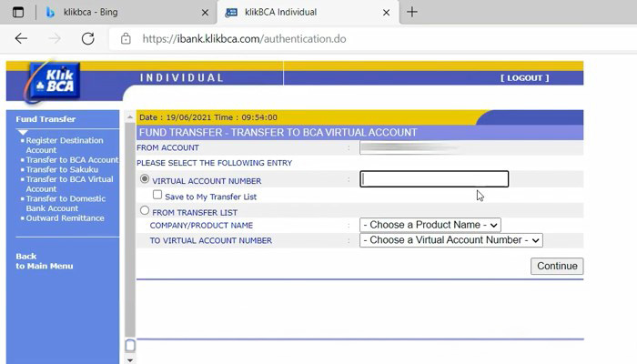Open Register Destination Account menu item

point(65,145)
